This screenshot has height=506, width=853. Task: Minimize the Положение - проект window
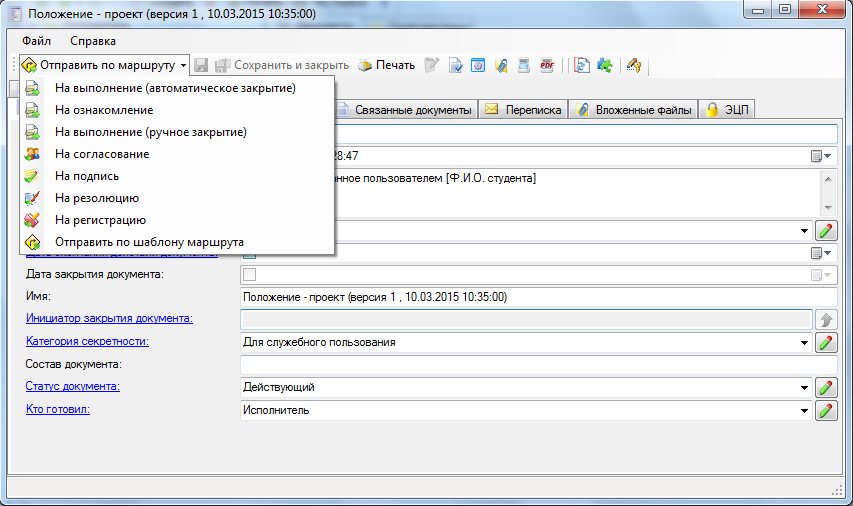click(x=758, y=9)
